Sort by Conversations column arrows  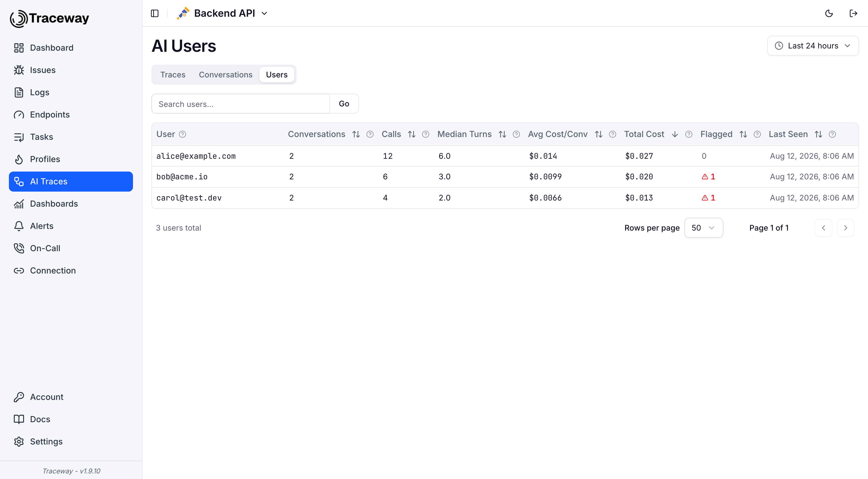click(356, 134)
